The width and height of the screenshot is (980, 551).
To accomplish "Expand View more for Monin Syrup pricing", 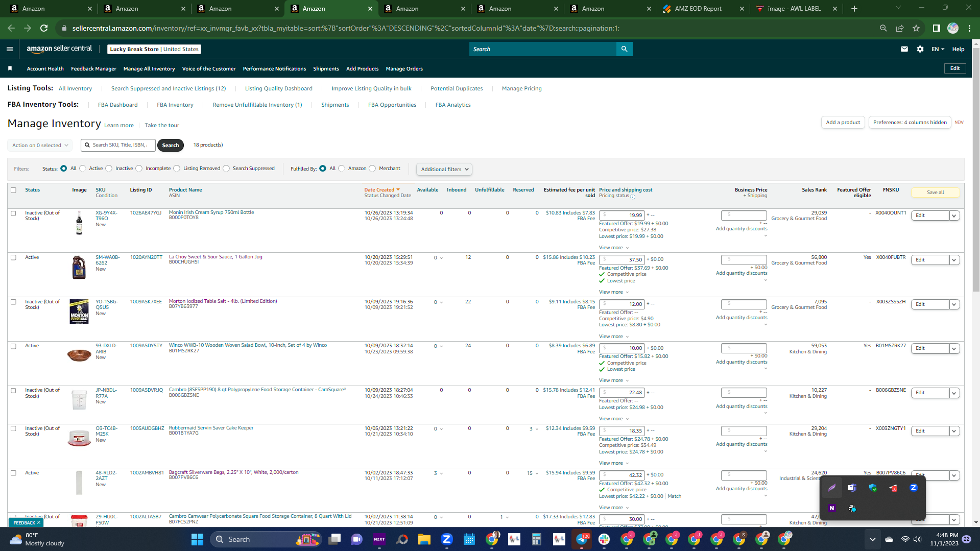I will [613, 248].
